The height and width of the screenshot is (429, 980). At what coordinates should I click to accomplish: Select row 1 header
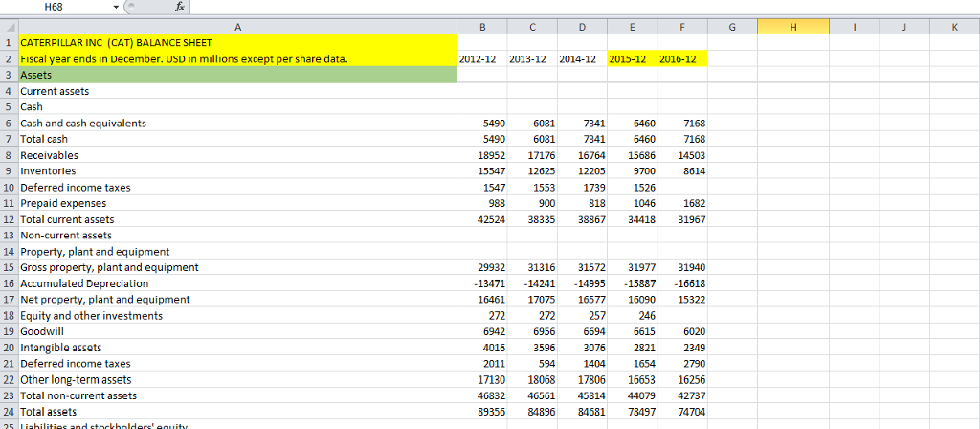[9, 42]
